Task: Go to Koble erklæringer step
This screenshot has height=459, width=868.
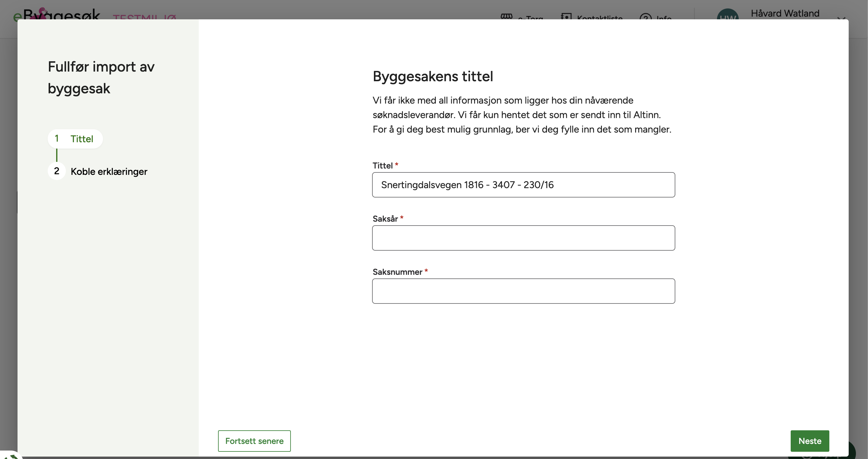Action: coord(108,172)
